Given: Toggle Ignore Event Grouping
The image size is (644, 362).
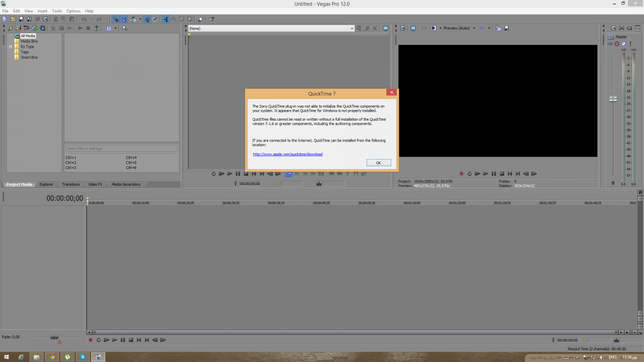Looking at the screenshot, I should click(155, 19).
